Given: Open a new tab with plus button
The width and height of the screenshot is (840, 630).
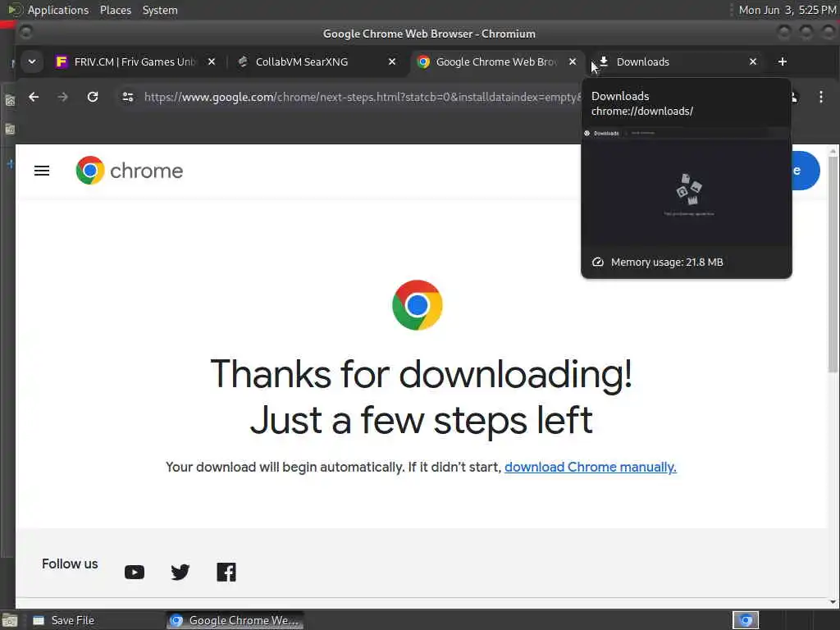Looking at the screenshot, I should pos(782,62).
